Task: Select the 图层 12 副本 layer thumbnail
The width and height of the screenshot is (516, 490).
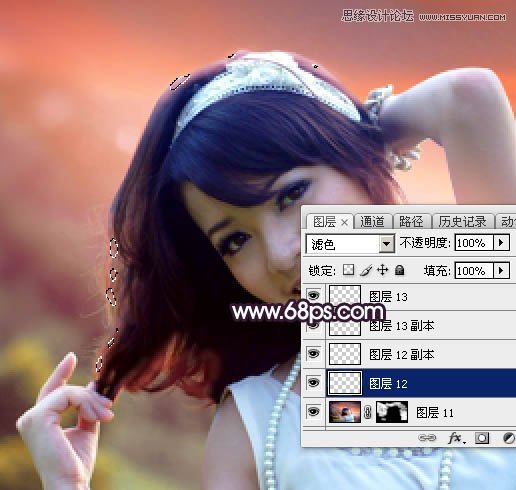Action: click(x=345, y=354)
